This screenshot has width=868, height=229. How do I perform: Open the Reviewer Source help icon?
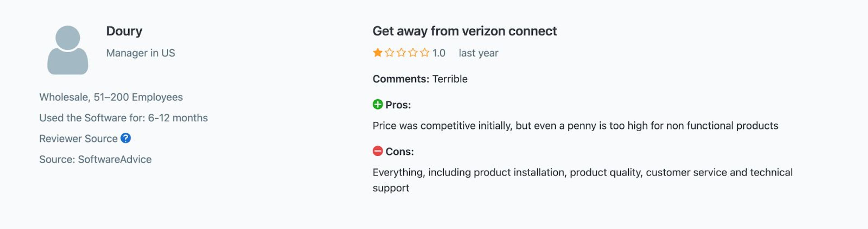(125, 138)
